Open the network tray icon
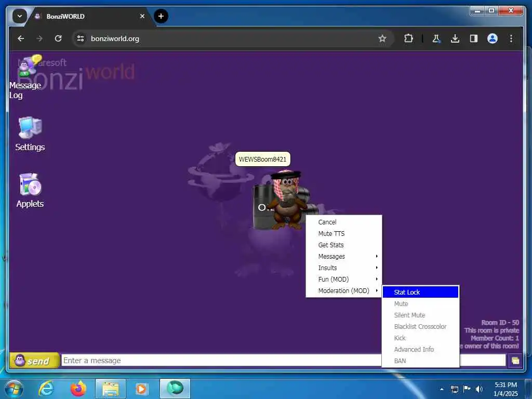The image size is (532, 399). tap(454, 389)
